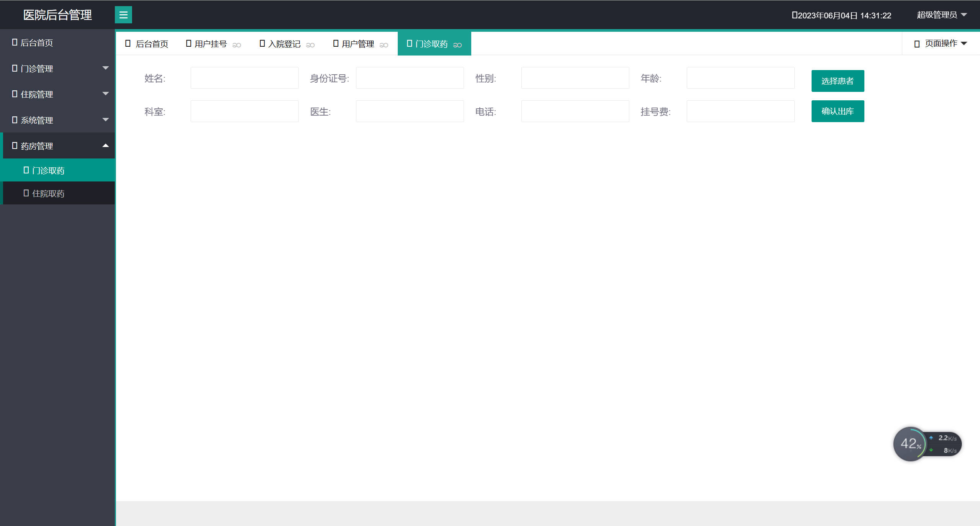The width and height of the screenshot is (980, 526).
Task: Click the 系统管理 sidebar icon
Action: point(14,120)
